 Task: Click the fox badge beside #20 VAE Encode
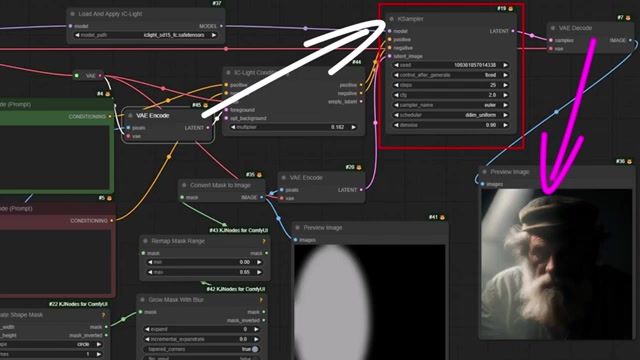tap(359, 167)
